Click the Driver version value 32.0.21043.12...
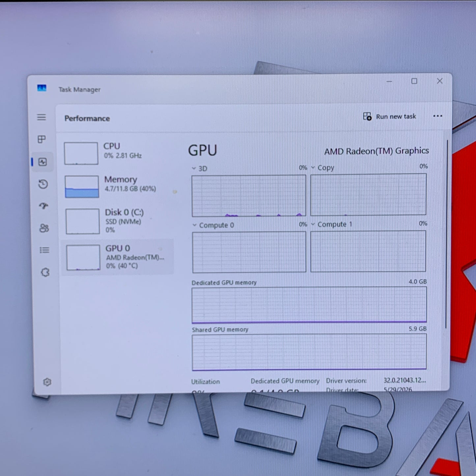476x476 pixels. [405, 380]
